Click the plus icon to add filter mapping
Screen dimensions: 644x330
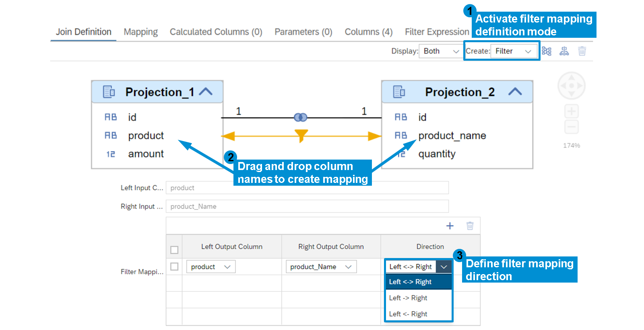pyautogui.click(x=450, y=226)
